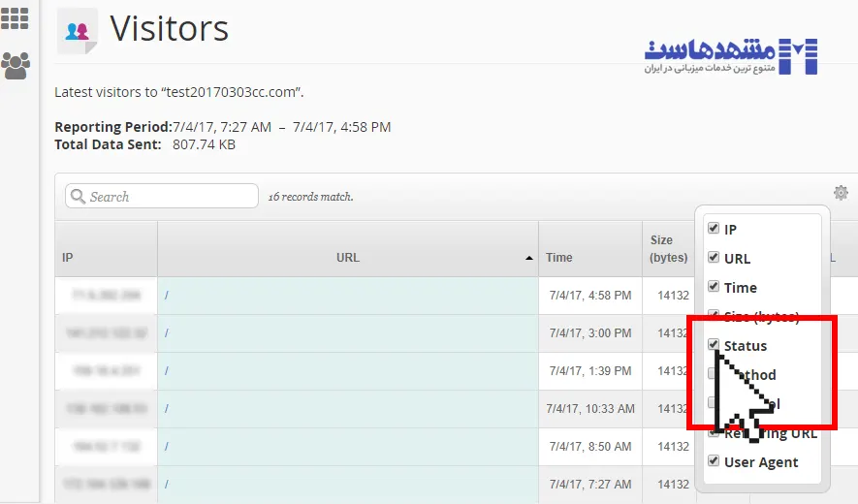
Task: Click the Mashhad Host logo
Action: pos(732,56)
